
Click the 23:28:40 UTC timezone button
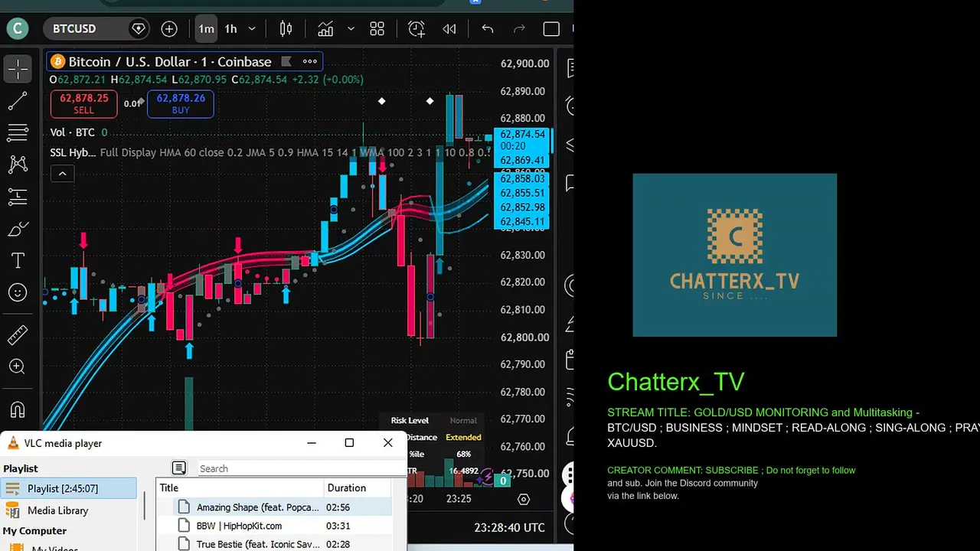point(510,527)
